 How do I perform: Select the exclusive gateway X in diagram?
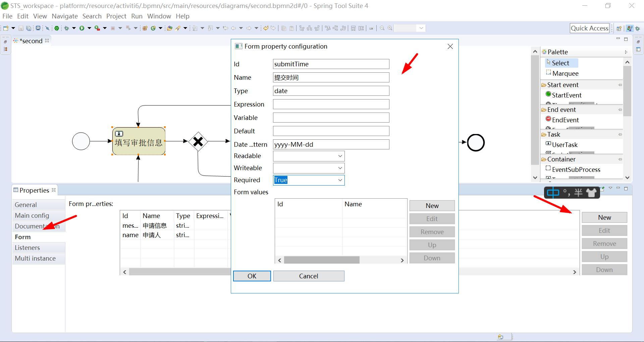click(198, 142)
